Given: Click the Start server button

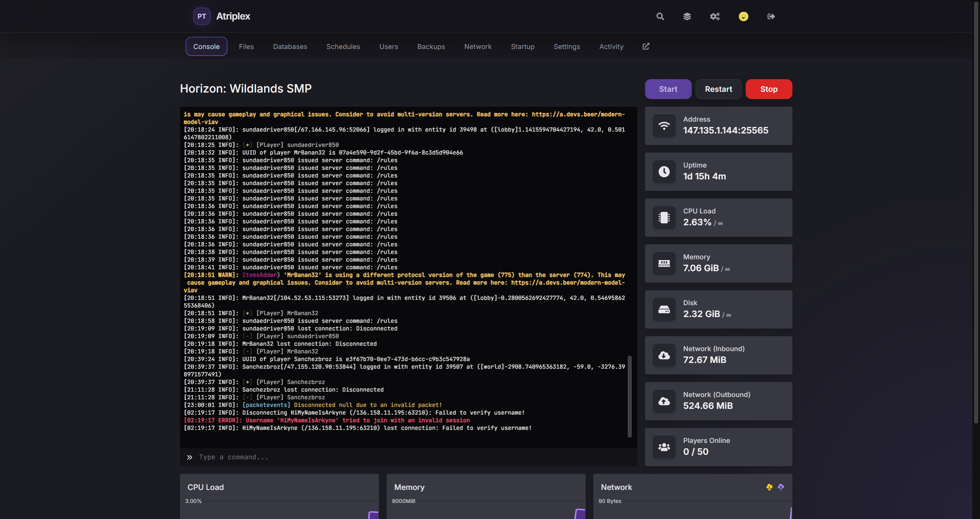Looking at the screenshot, I should [x=668, y=89].
